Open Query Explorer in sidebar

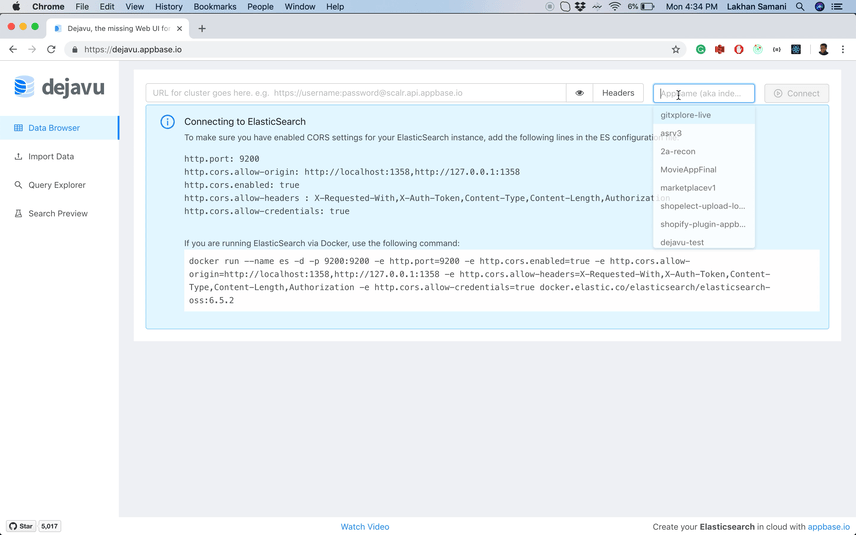[59, 185]
